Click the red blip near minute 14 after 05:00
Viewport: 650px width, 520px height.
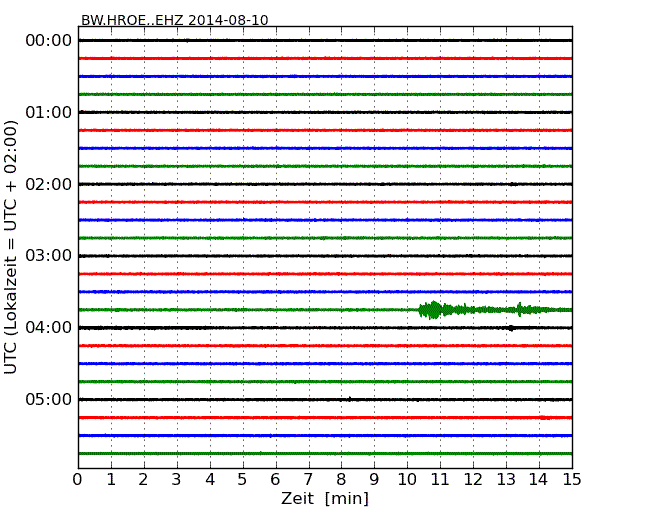coord(545,418)
